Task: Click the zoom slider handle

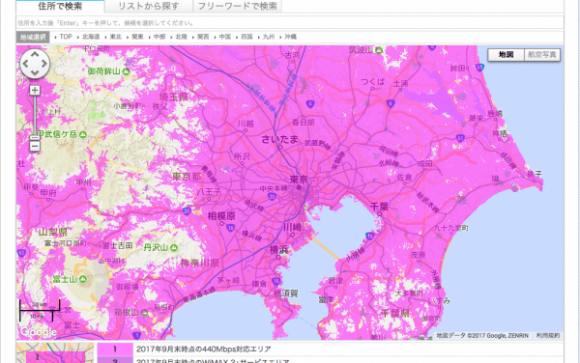Action: (35, 138)
